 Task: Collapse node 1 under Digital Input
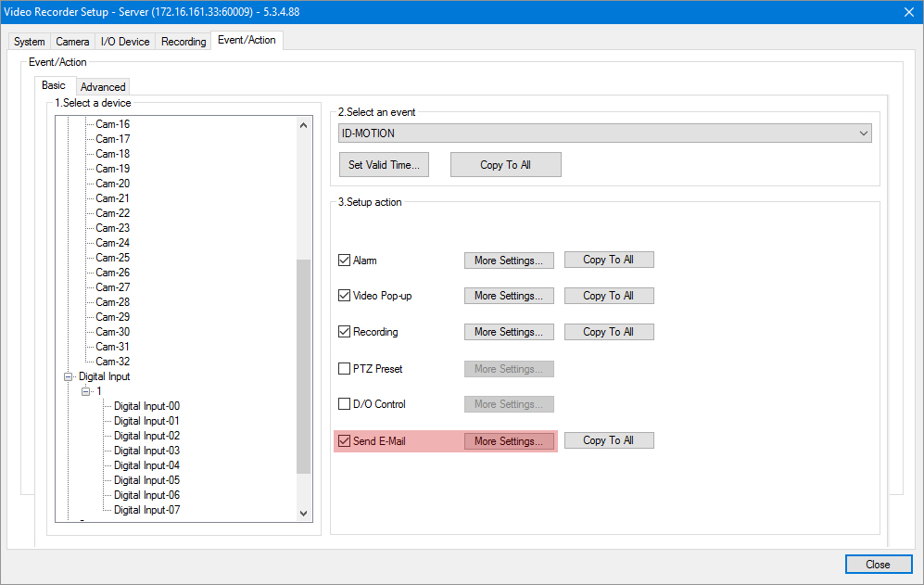tap(86, 391)
